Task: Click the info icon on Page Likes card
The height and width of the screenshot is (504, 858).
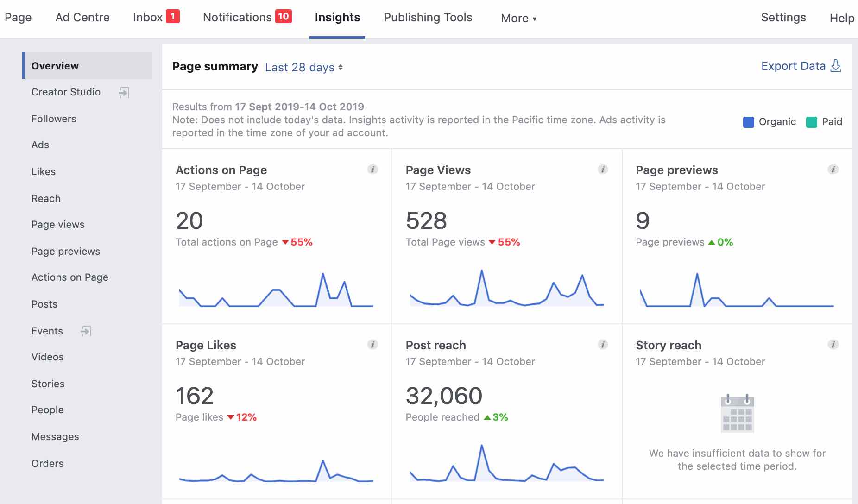Action: (372, 344)
